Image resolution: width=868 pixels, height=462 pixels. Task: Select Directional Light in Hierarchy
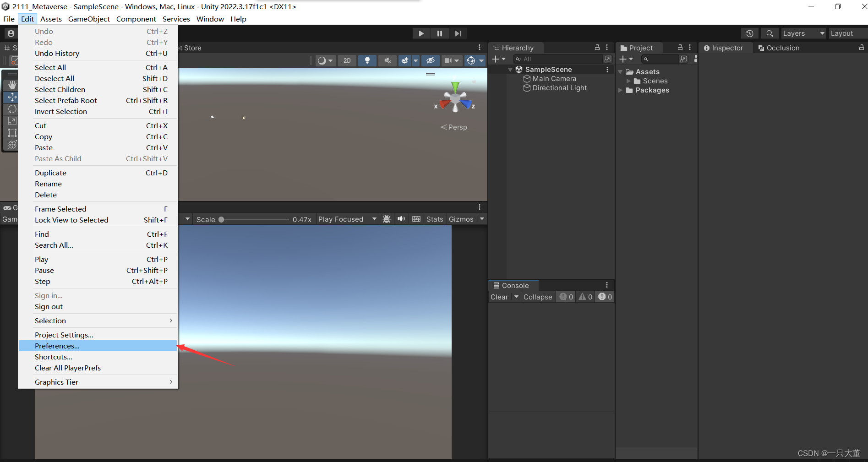click(x=559, y=88)
